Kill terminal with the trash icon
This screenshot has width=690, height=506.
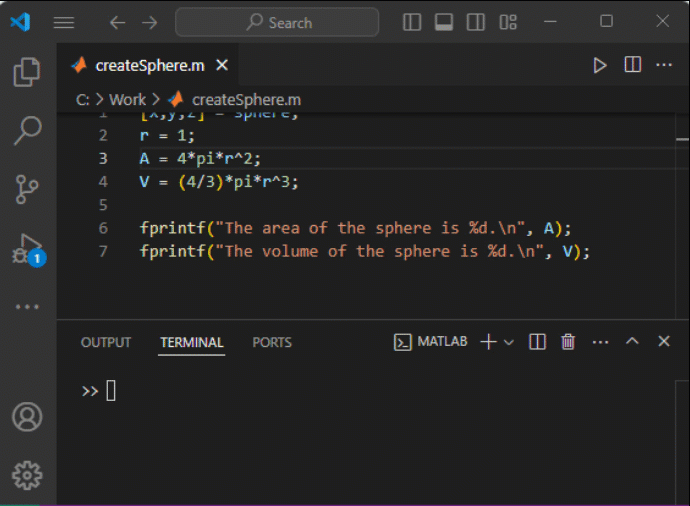(568, 342)
